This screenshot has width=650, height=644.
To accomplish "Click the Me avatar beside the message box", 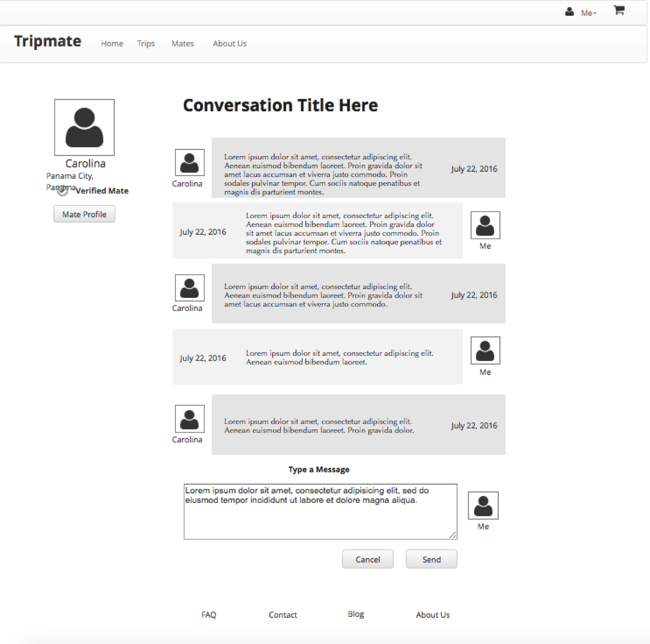I will pos(483,505).
